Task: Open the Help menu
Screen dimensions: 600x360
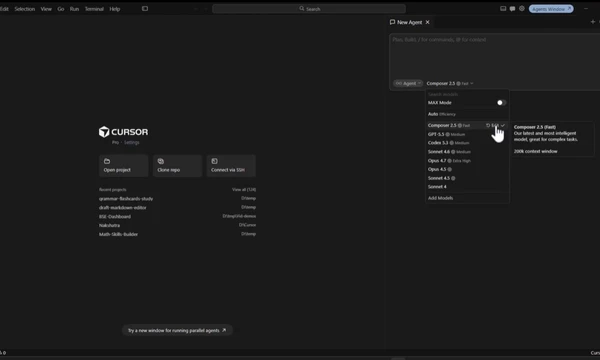Action: pyautogui.click(x=114, y=9)
